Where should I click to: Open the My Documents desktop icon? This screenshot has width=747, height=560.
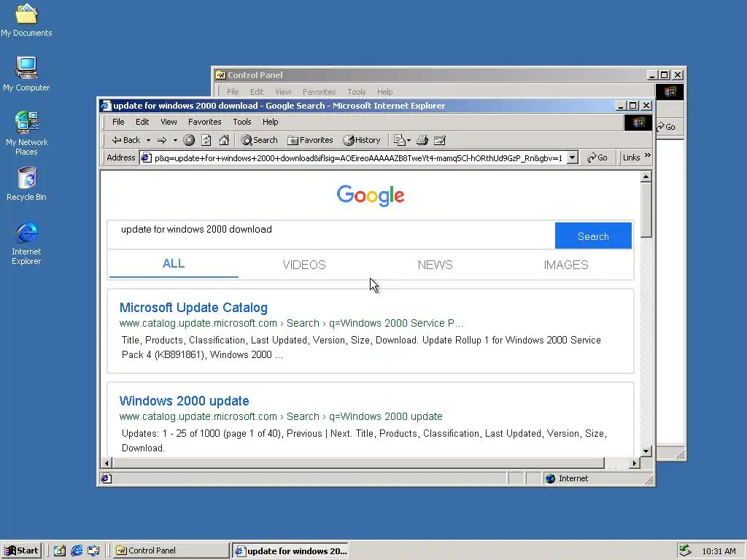click(26, 20)
